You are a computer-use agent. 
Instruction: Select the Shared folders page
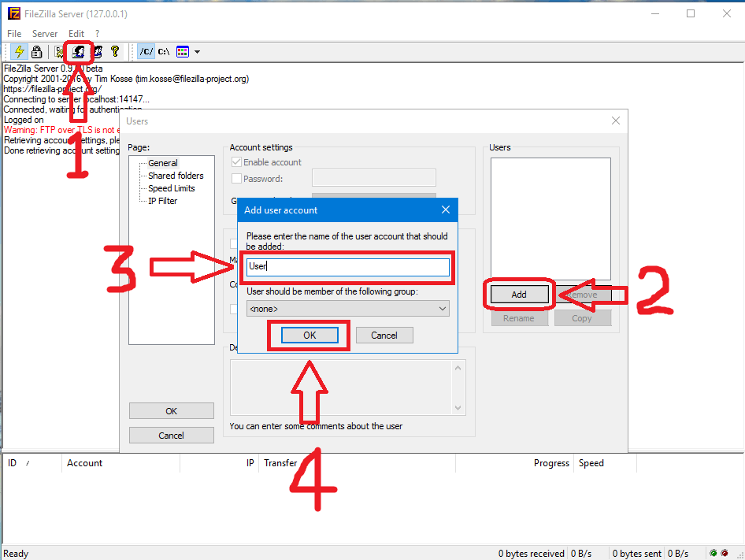[176, 175]
